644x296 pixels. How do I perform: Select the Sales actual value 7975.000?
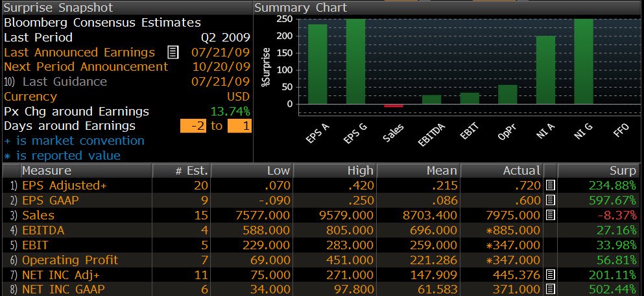[512, 215]
